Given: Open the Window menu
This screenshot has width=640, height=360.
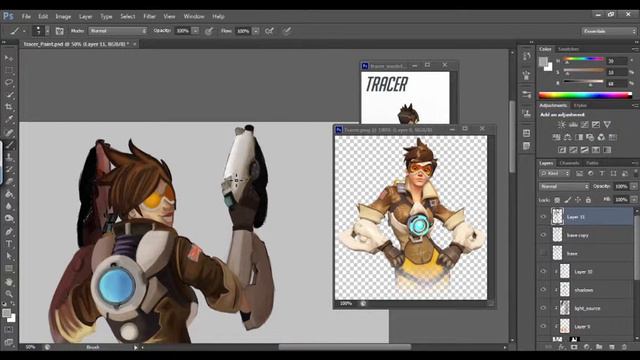Looking at the screenshot, I should click(x=194, y=16).
